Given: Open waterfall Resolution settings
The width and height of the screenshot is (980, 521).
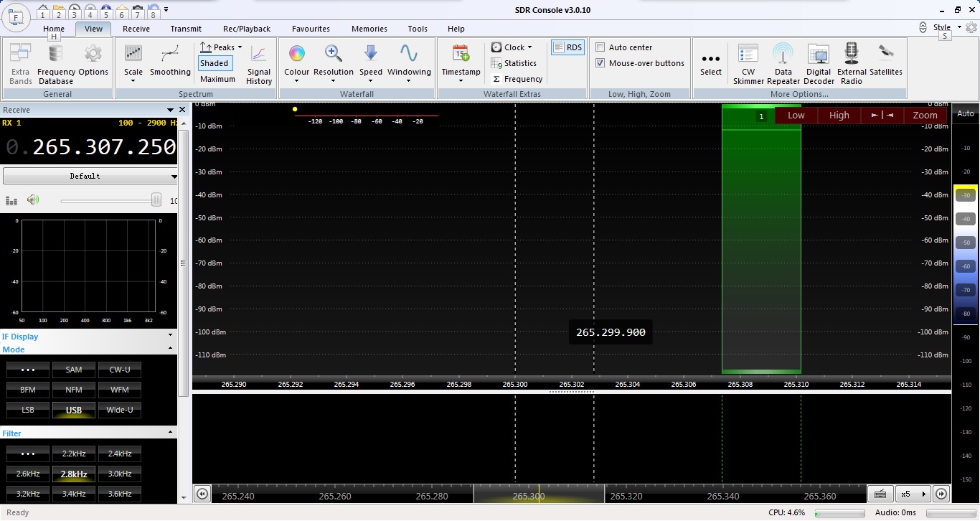Looking at the screenshot, I should pyautogui.click(x=334, y=63).
